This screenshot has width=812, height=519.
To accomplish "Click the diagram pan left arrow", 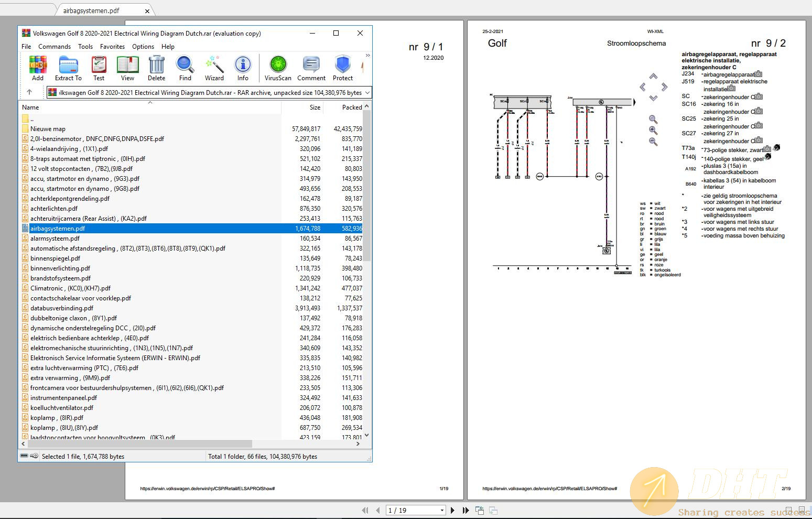I will point(643,87).
